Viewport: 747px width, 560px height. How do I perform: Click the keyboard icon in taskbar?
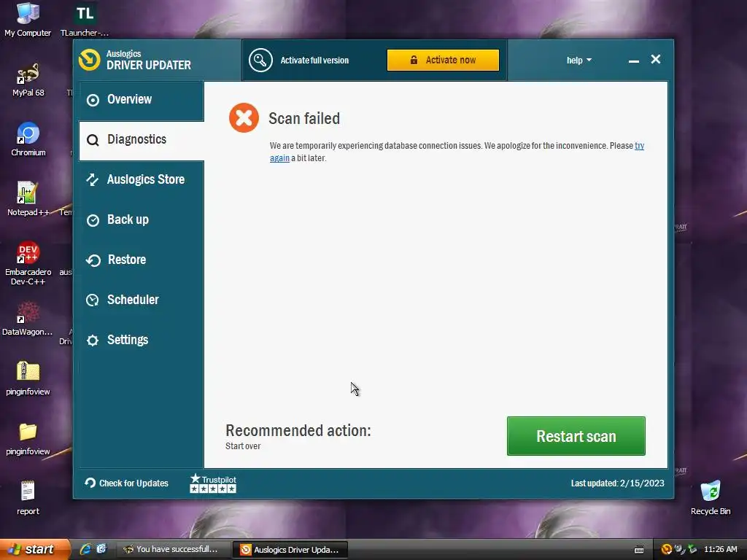pyautogui.click(x=639, y=550)
